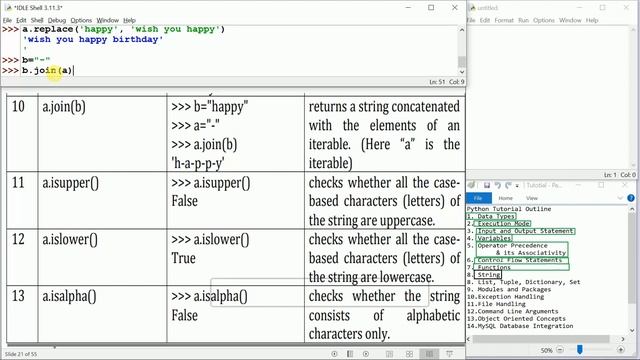Open the Format menu in the untitled editor
640x360 pixels.
point(504,20)
